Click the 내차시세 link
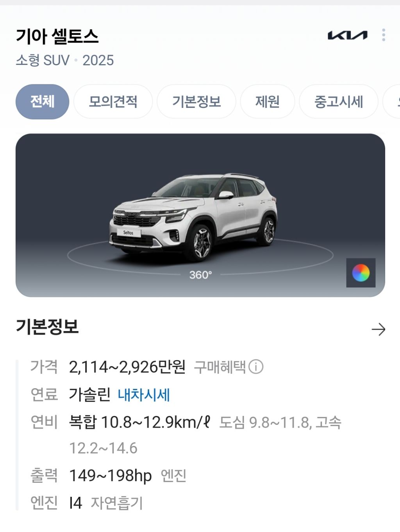 (144, 395)
